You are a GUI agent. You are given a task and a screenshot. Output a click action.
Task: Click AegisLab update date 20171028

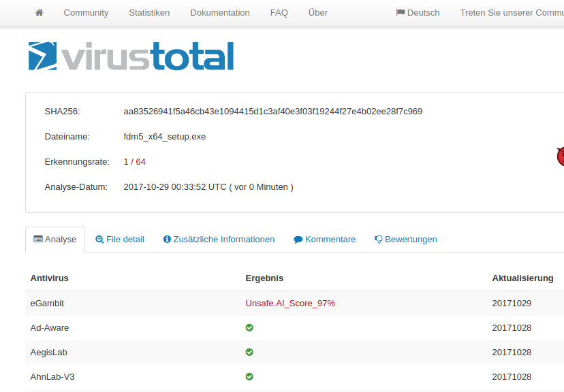pyautogui.click(x=512, y=352)
